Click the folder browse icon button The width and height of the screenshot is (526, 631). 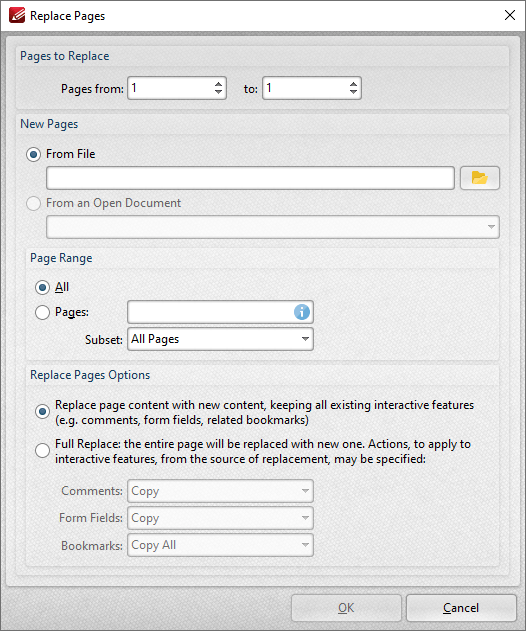pos(480,178)
